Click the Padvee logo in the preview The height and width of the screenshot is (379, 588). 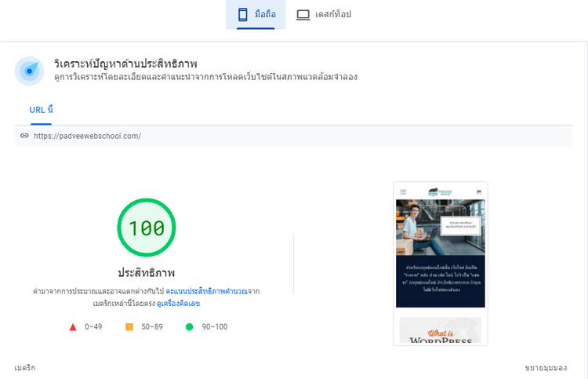tap(440, 191)
